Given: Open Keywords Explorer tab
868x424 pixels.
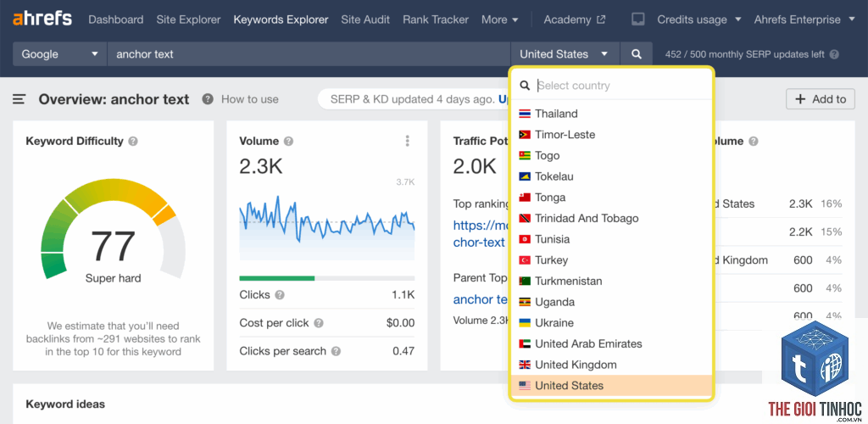Looking at the screenshot, I should 281,20.
